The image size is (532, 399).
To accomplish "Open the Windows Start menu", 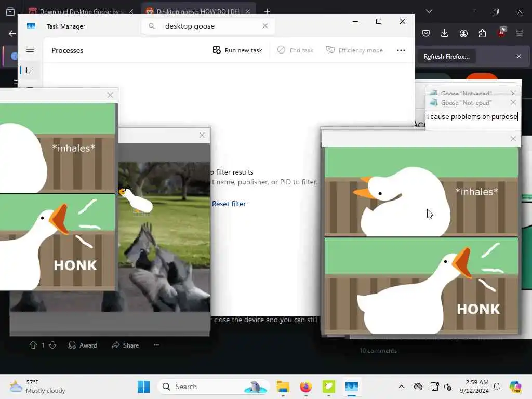I will click(x=143, y=387).
